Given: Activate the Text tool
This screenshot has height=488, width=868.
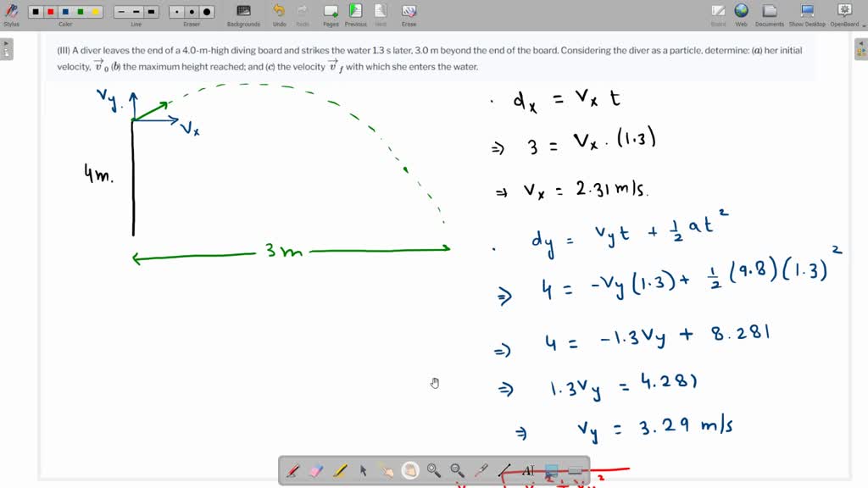Looking at the screenshot, I should [x=527, y=470].
